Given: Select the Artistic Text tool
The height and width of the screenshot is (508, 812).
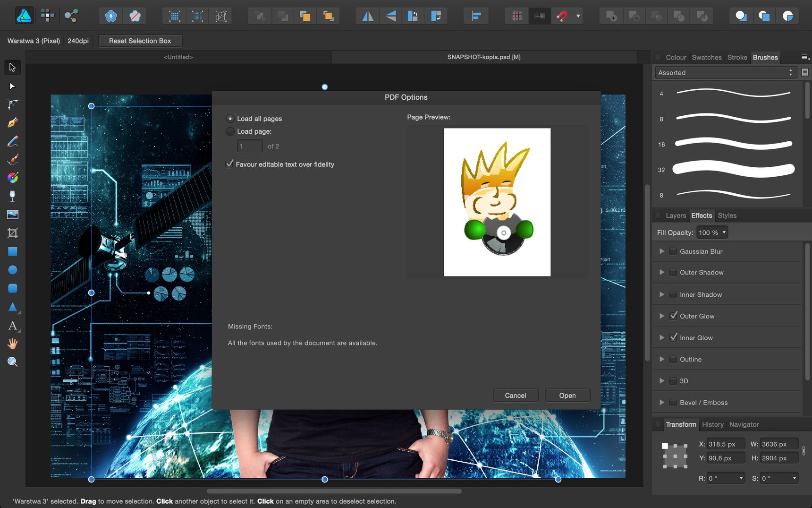Looking at the screenshot, I should [x=12, y=326].
